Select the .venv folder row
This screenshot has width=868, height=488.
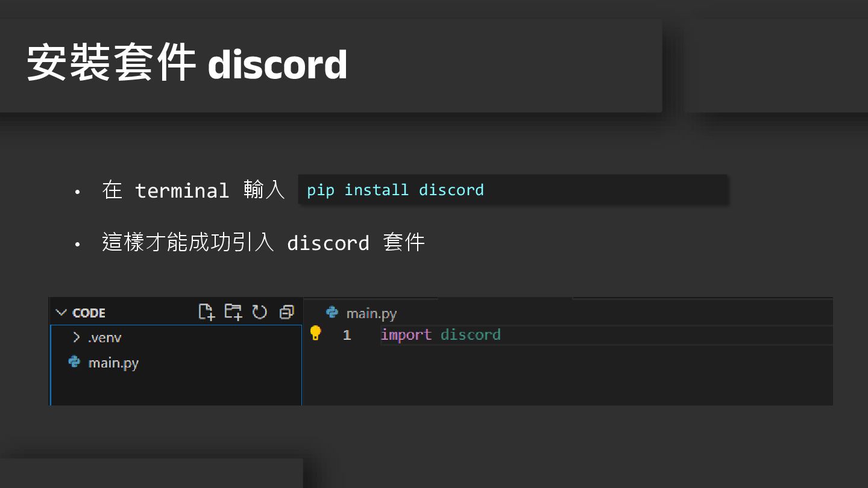[x=176, y=337]
